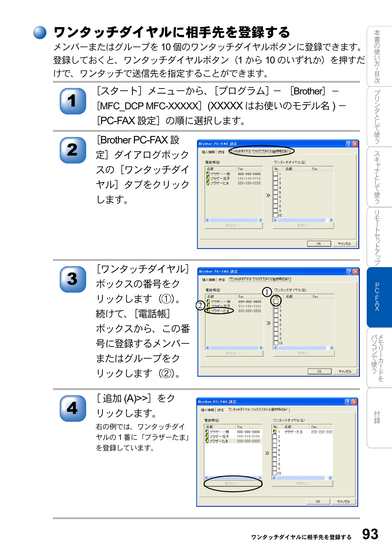This screenshot has width=392, height=556.
Task: Open the 個人情報 tab in step 2 dialog
Action: pos(208,152)
